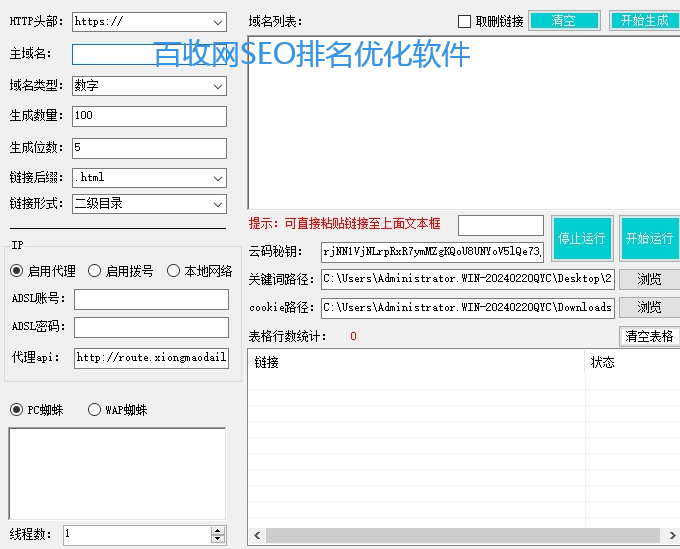Select the 启用代理 radio button
680x549 pixels.
(x=42, y=271)
